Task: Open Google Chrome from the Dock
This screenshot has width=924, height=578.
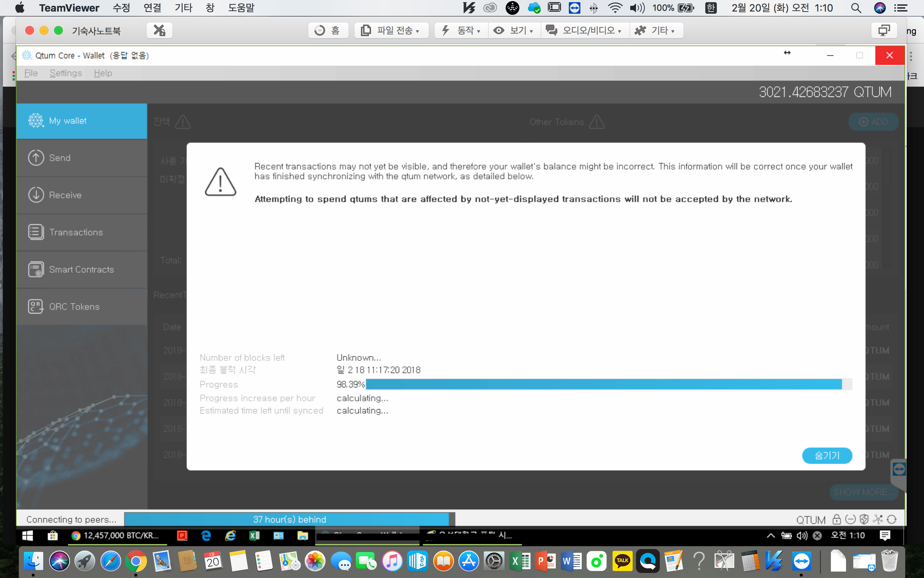Action: (x=136, y=561)
